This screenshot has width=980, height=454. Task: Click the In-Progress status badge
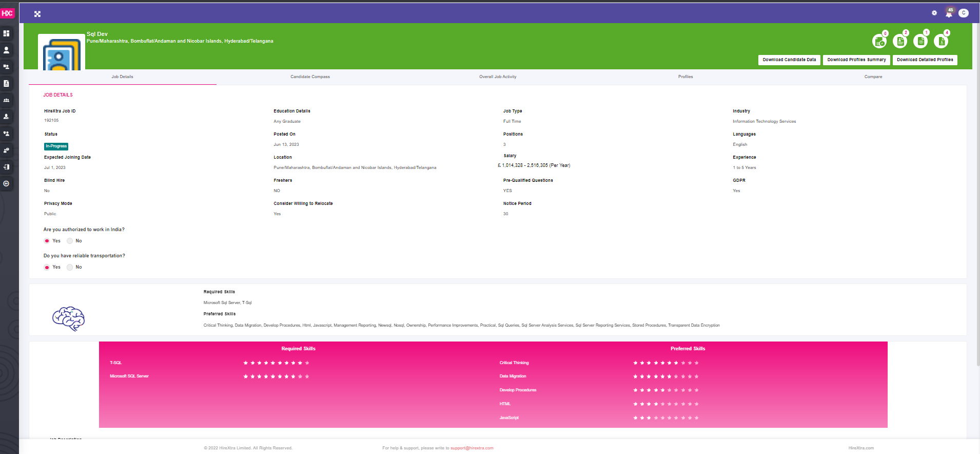point(56,146)
